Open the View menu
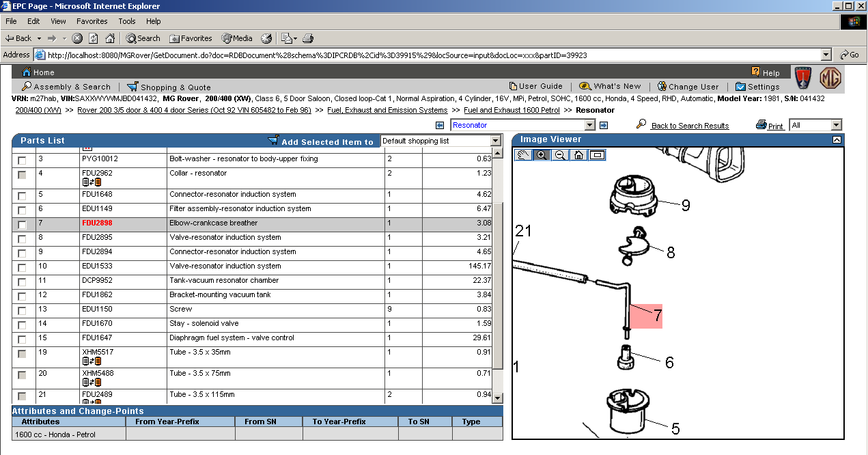868x455 pixels. click(58, 21)
